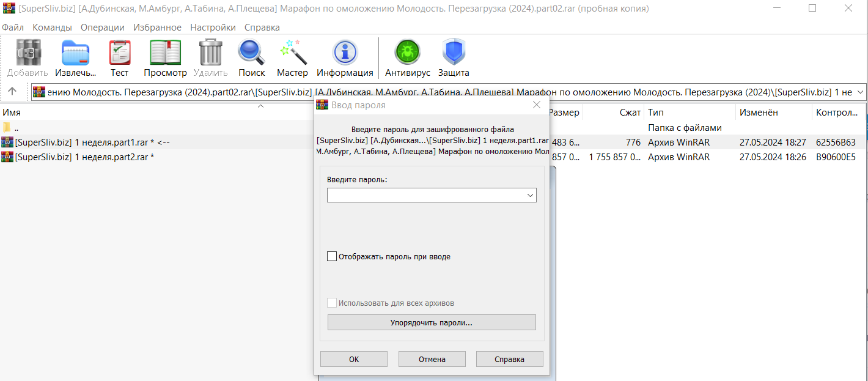Click the checksum value 62556B63
This screenshot has width=868, height=381.
[x=836, y=142]
